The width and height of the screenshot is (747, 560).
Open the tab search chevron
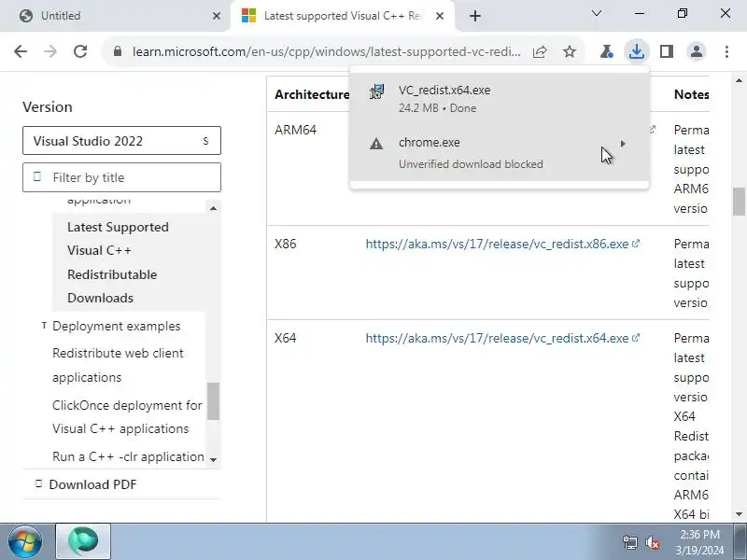coord(597,13)
